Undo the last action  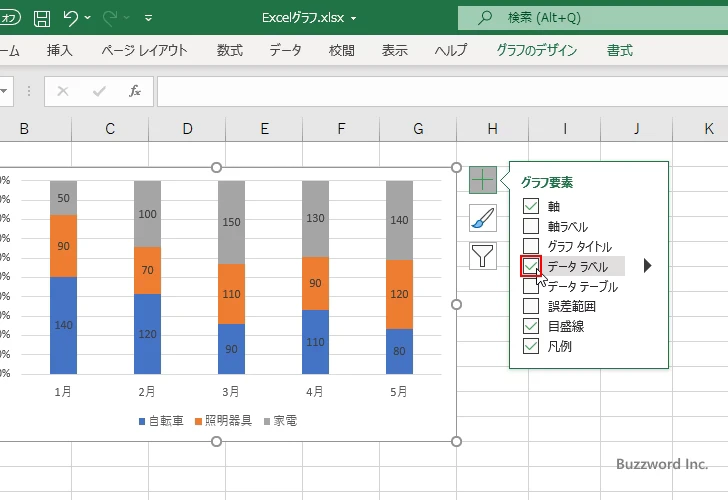coord(70,18)
